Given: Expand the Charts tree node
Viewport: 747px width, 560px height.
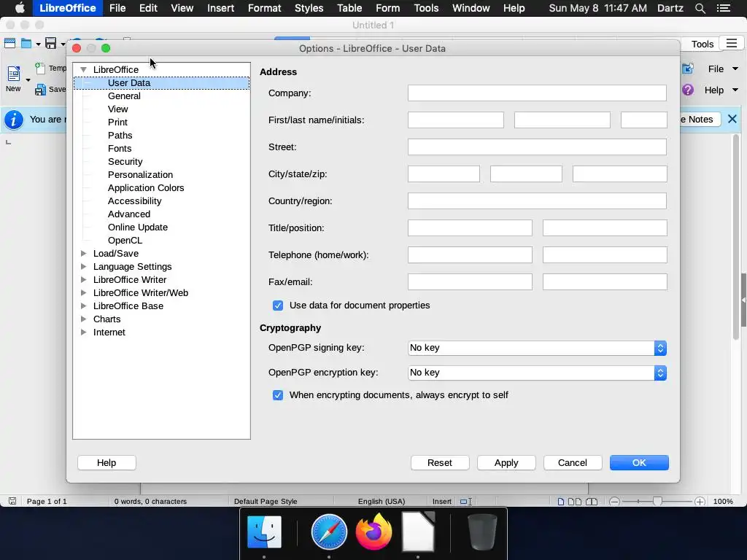Looking at the screenshot, I should click(84, 319).
